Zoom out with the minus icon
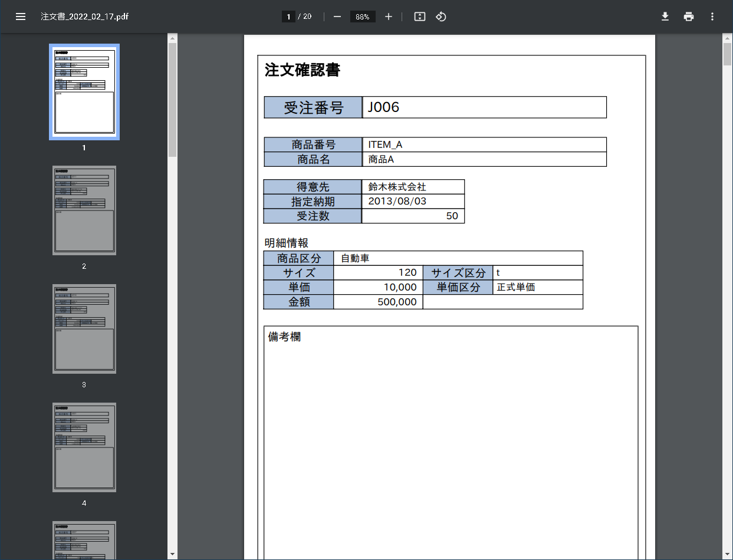Image resolution: width=733 pixels, height=560 pixels. click(337, 17)
